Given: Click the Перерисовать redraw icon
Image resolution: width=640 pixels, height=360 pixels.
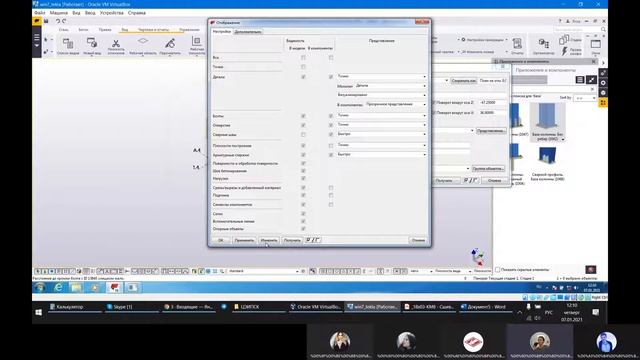Looking at the screenshot, I should pyautogui.click(x=170, y=46).
